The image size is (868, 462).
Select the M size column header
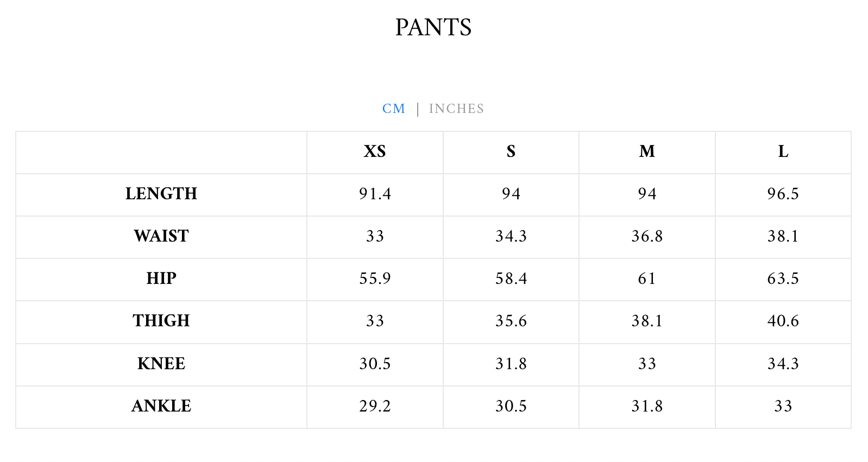[647, 151]
